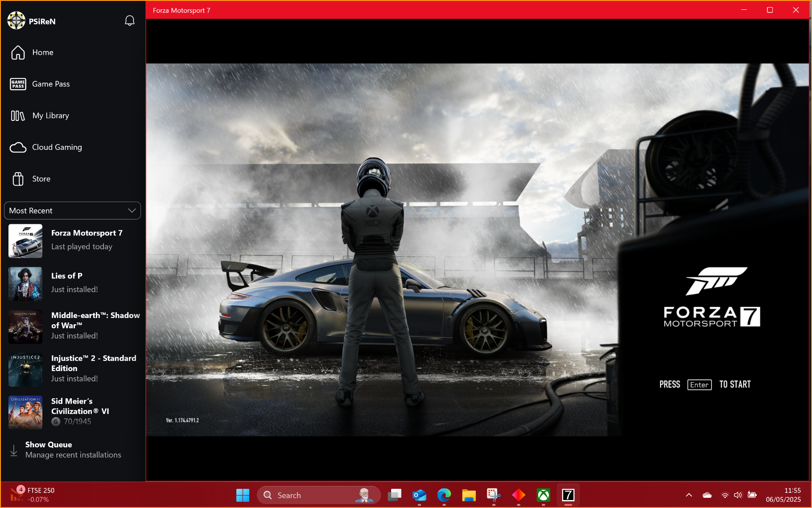Click the game version text Ver. 1.174.4791.2
This screenshot has width=812, height=508.
click(x=182, y=420)
